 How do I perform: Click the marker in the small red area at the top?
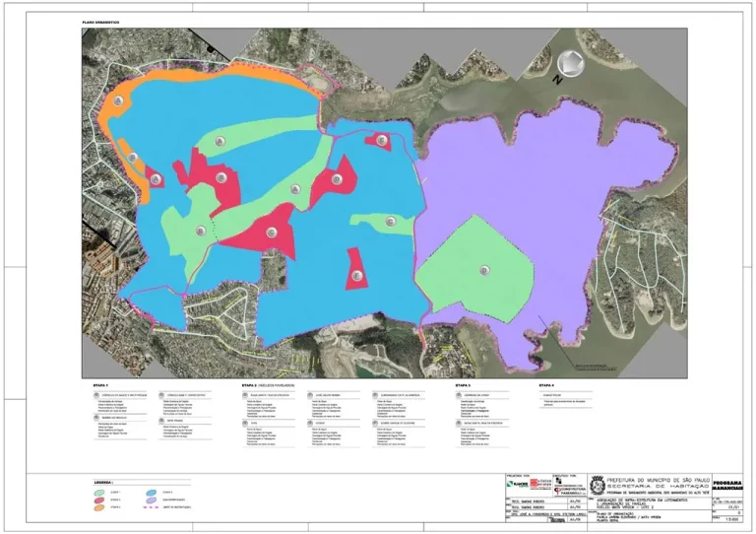tap(380, 140)
